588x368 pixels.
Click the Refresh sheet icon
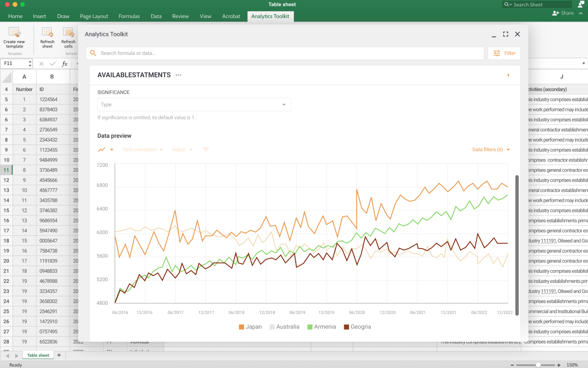[x=47, y=32]
